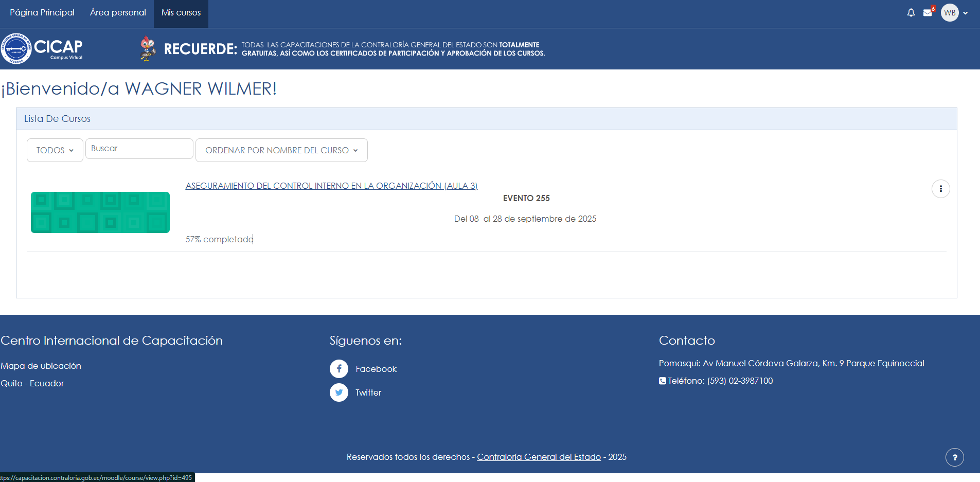Open the messages envelope icon
This screenshot has height=482, width=980.
click(928, 13)
